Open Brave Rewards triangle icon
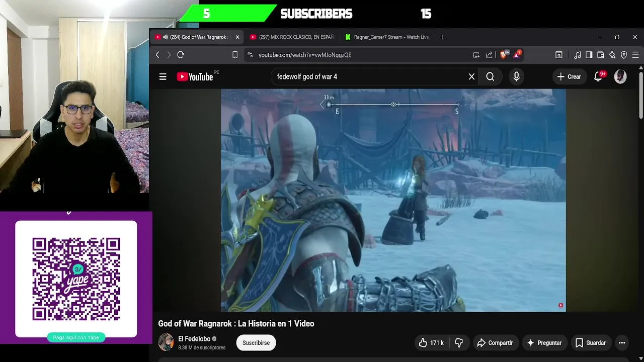 click(517, 54)
